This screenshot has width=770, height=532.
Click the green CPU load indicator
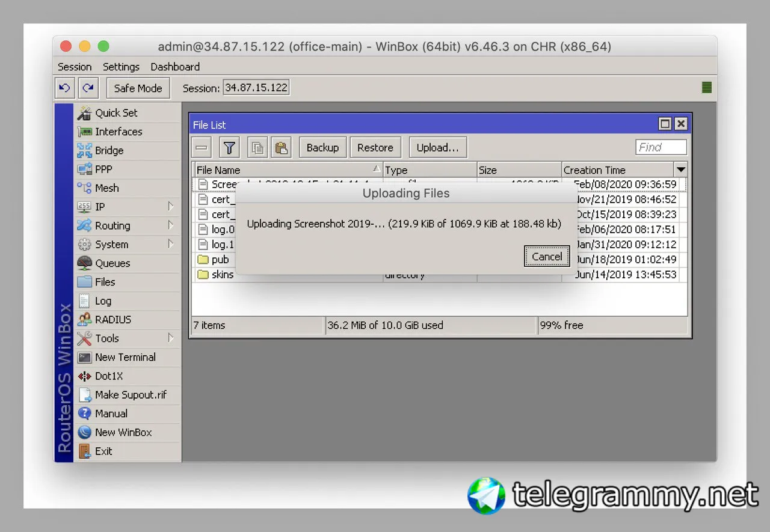[707, 88]
